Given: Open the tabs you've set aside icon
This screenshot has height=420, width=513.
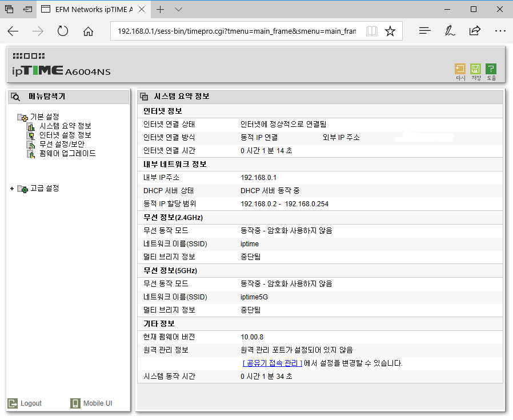Looking at the screenshot, I should pos(9,9).
